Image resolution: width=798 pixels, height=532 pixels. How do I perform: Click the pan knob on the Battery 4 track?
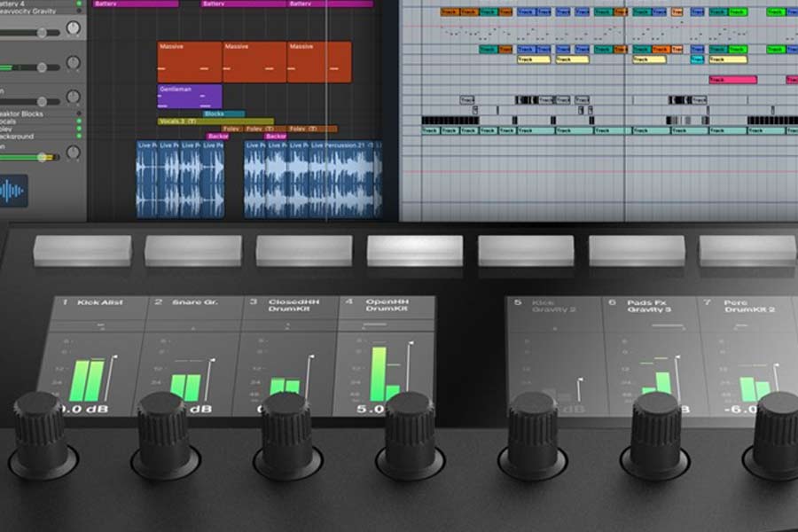coord(74,28)
